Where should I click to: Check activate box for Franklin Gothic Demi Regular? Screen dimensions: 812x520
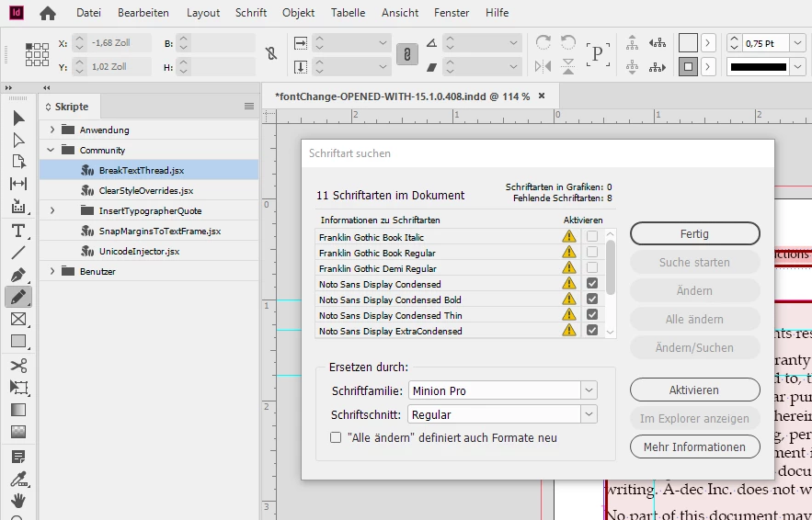click(592, 267)
